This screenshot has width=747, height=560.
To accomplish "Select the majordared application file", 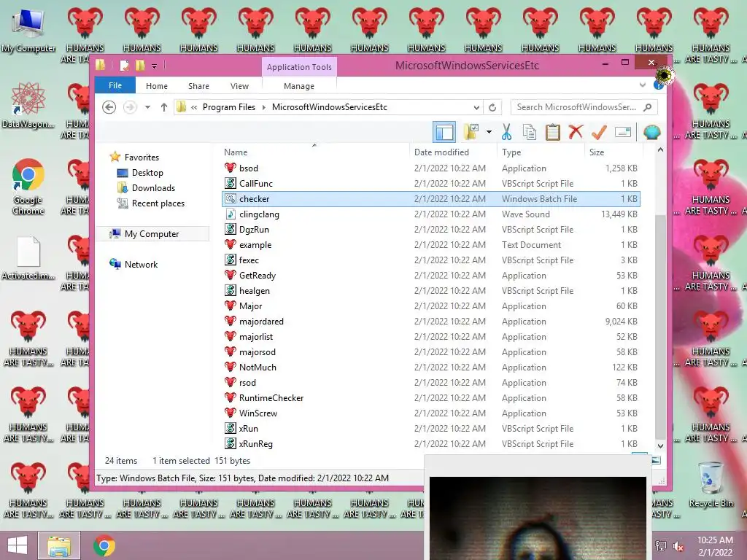I will [x=430, y=321].
